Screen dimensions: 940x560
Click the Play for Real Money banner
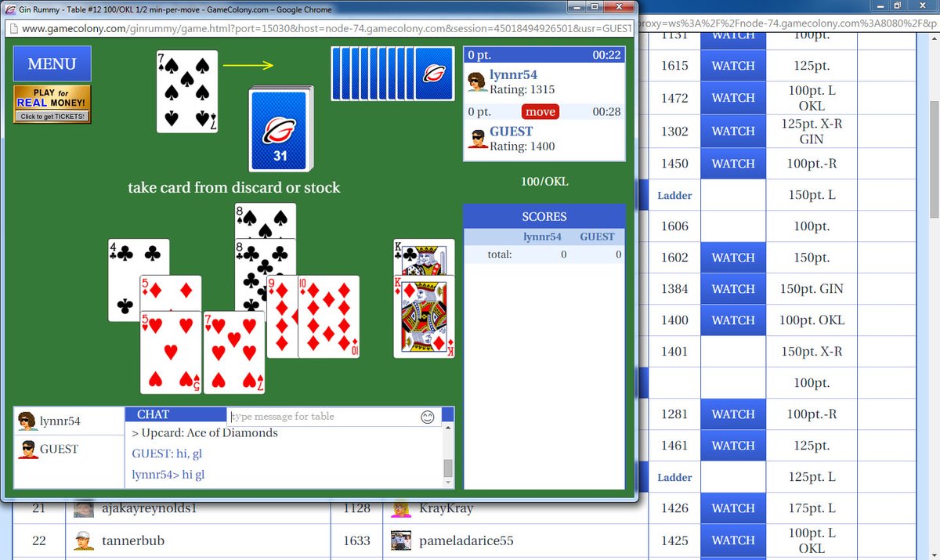coord(52,104)
